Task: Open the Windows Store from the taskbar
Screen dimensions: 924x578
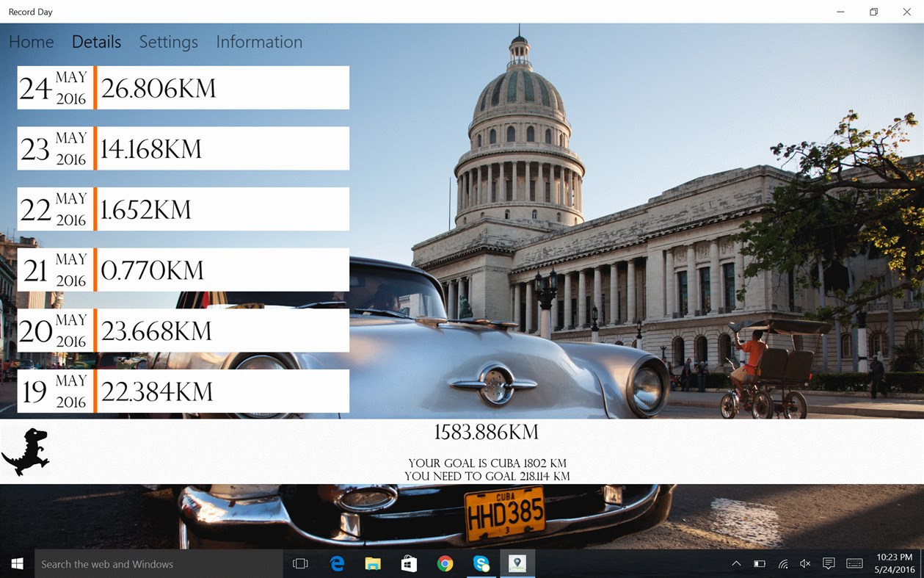Action: (409, 563)
